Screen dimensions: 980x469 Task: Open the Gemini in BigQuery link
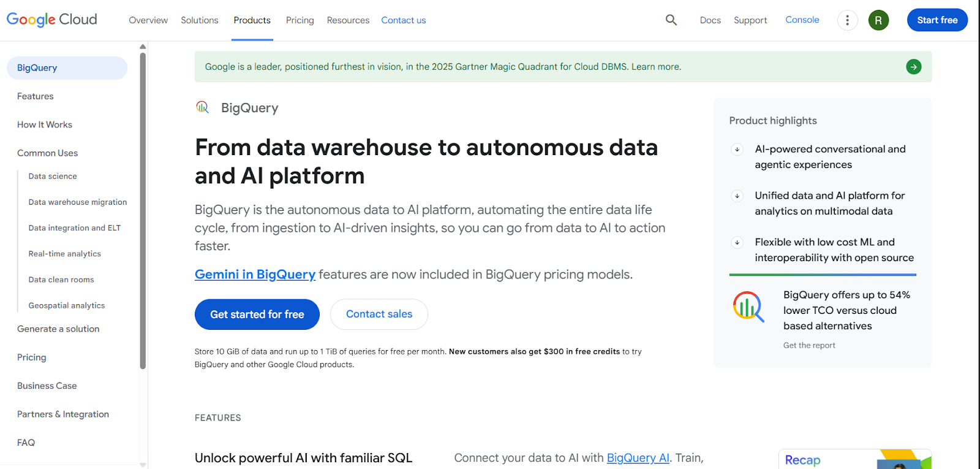[x=255, y=274]
